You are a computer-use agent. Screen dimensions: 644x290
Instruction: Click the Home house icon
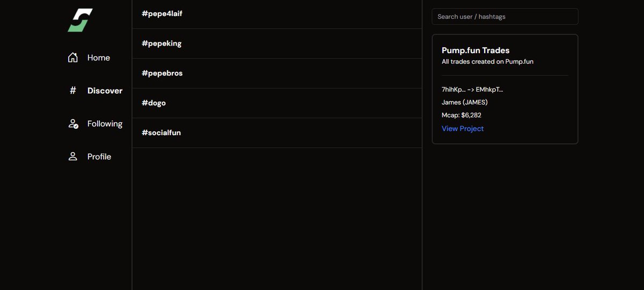point(73,57)
